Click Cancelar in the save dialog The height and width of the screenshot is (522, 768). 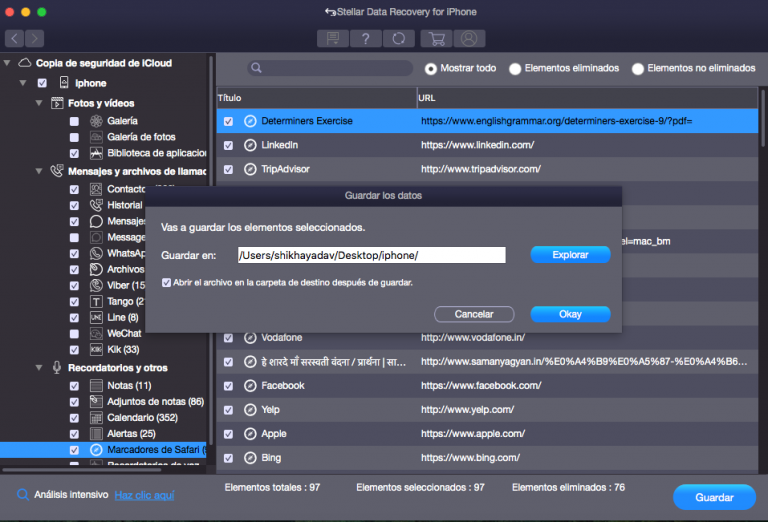click(x=474, y=314)
